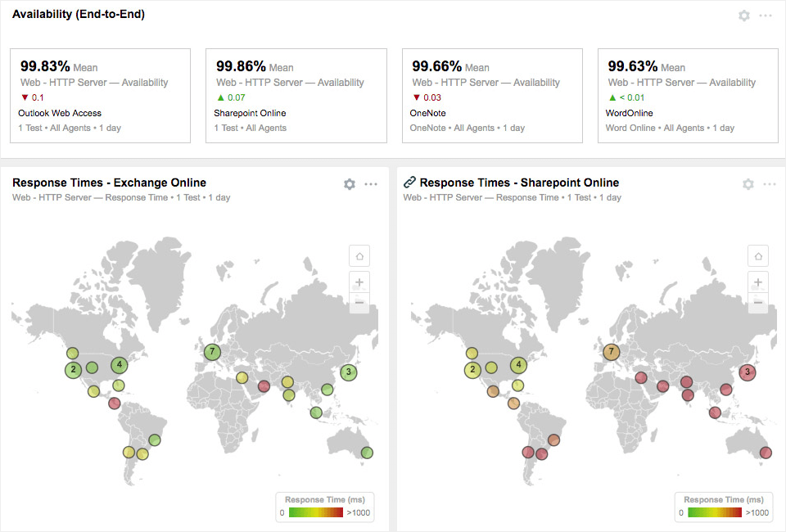Zoom in on Exchange Online map
The height and width of the screenshot is (532, 786).
(x=359, y=282)
